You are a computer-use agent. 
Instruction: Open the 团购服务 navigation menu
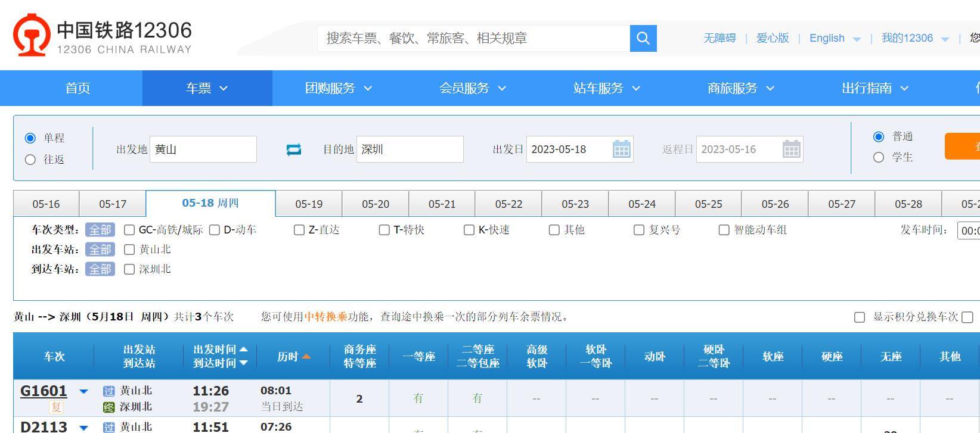coord(338,88)
